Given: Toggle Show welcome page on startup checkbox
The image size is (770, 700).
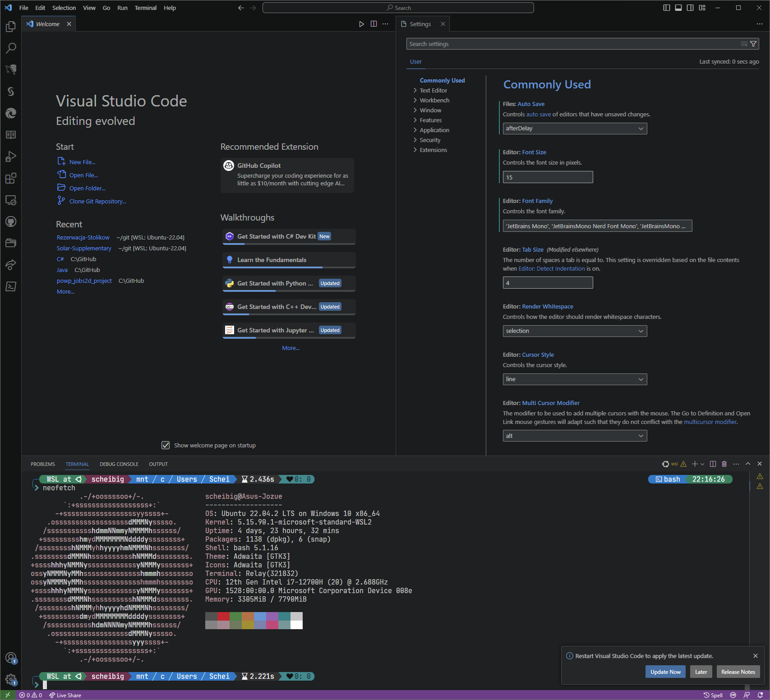Looking at the screenshot, I should (x=166, y=445).
